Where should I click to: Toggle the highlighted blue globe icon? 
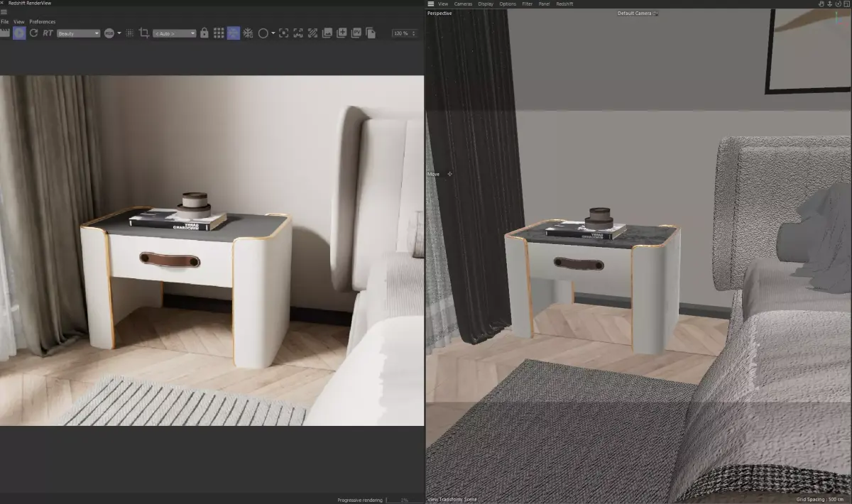[x=234, y=33]
